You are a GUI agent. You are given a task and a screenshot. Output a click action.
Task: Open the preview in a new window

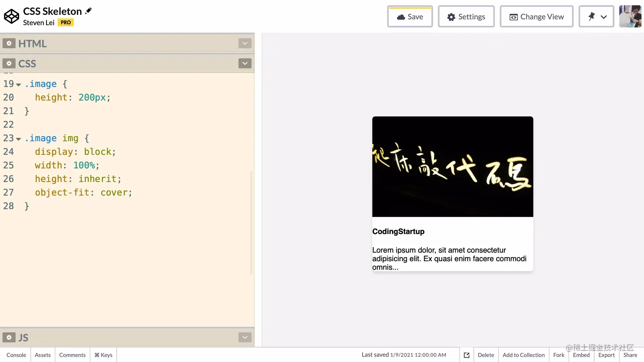point(466,354)
